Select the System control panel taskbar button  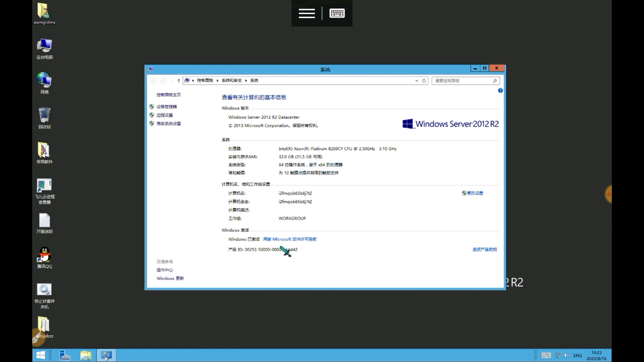106,355
